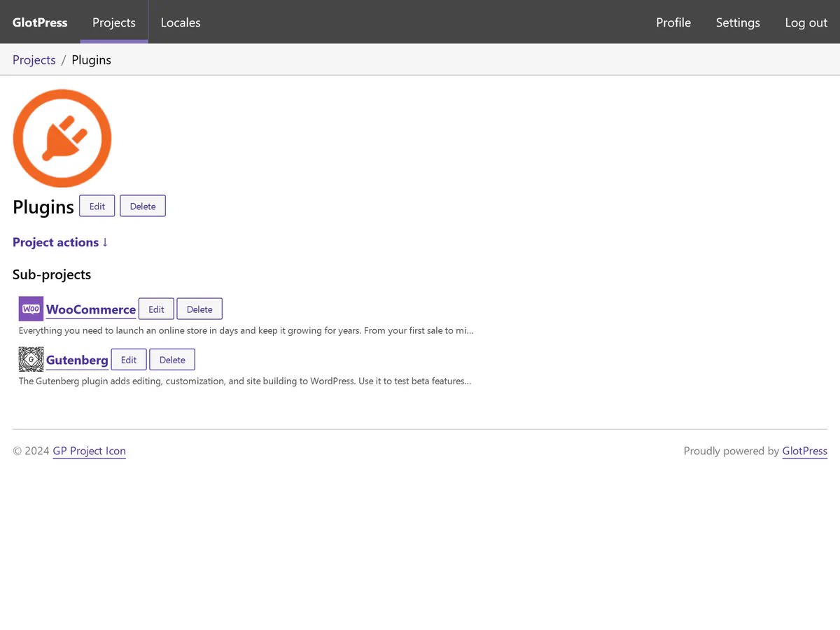Image resolution: width=840 pixels, height=630 pixels.
Task: Click the Plugins breadcrumb text
Action: coord(92,60)
